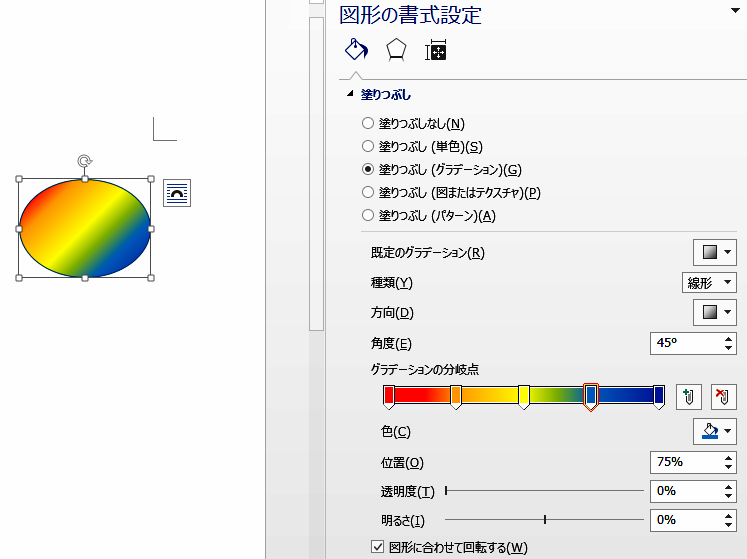Open the paint bucket color picker
The width and height of the screenshot is (747, 559).
coord(715,431)
